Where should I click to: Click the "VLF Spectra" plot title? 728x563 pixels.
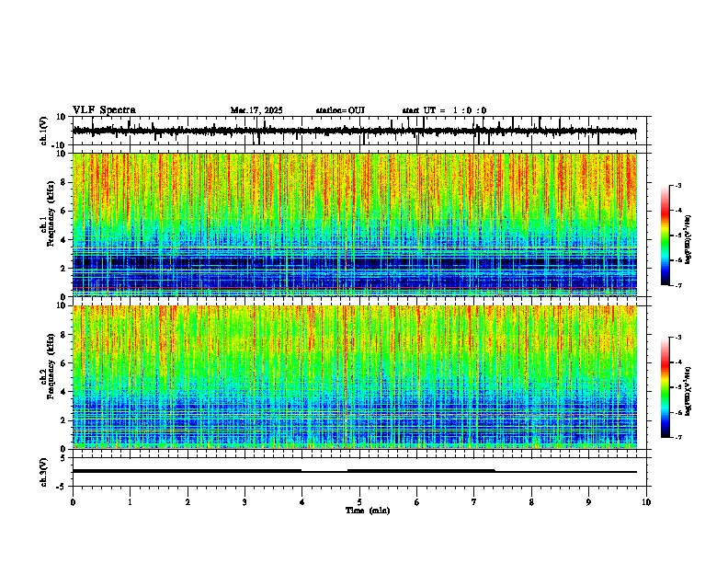coord(104,110)
